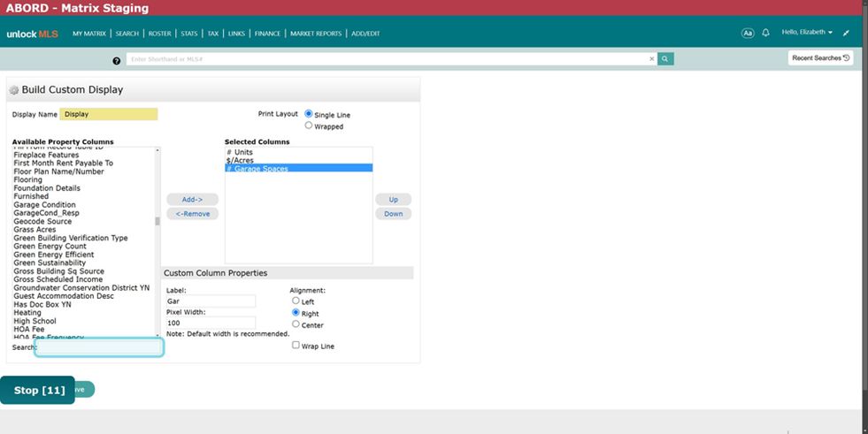Click the Label field containing Gar
Image resolution: width=868 pixels, height=434 pixels.
coord(211,301)
